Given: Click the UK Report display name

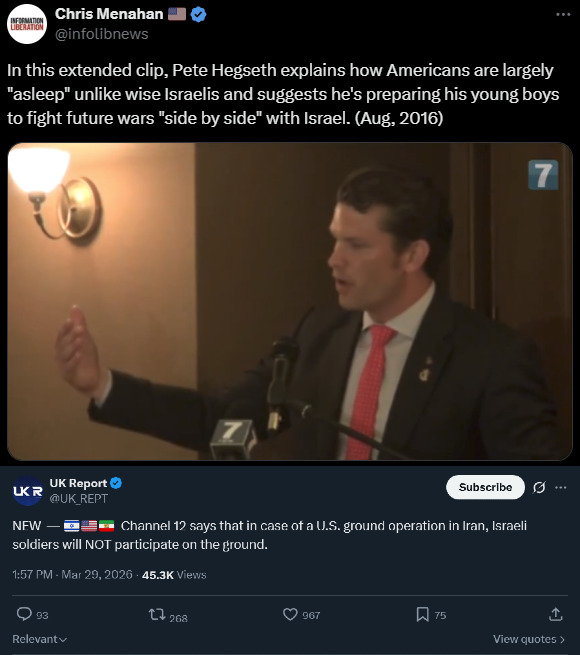Looking at the screenshot, I should pyautogui.click(x=78, y=483).
